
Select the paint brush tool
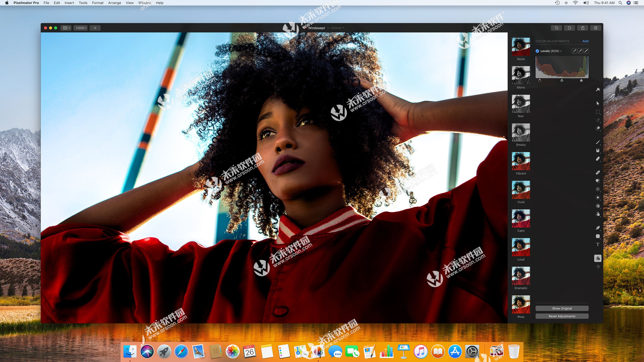[x=598, y=142]
